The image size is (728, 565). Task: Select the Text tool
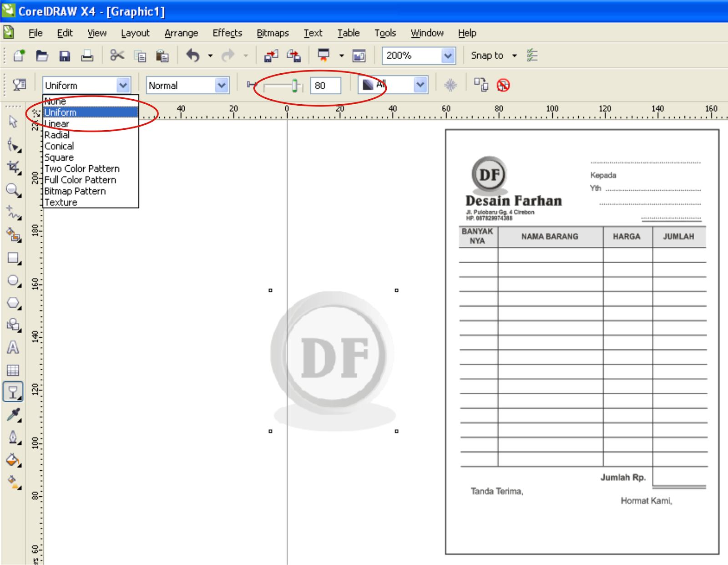tap(13, 347)
